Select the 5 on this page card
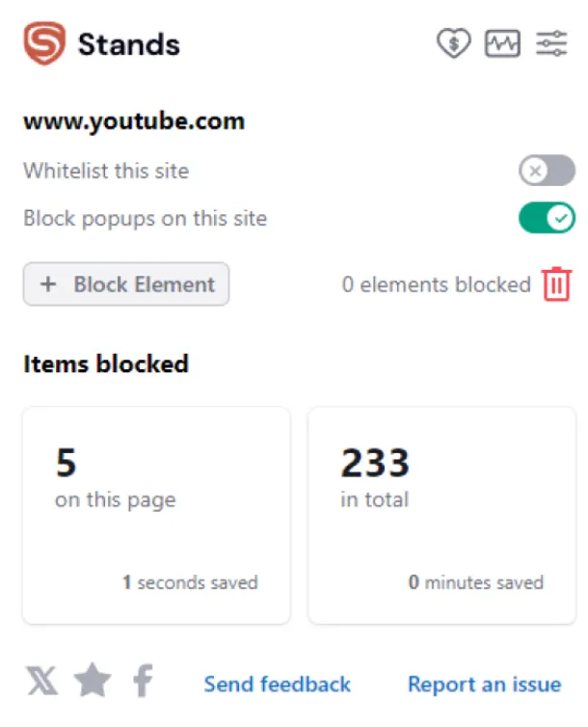588x727 pixels. 156,515
